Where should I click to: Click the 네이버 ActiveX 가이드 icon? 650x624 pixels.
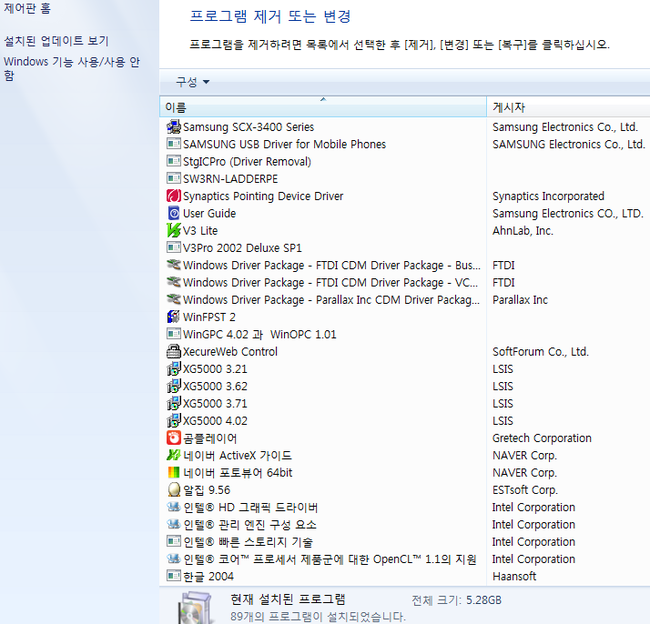[x=174, y=455]
